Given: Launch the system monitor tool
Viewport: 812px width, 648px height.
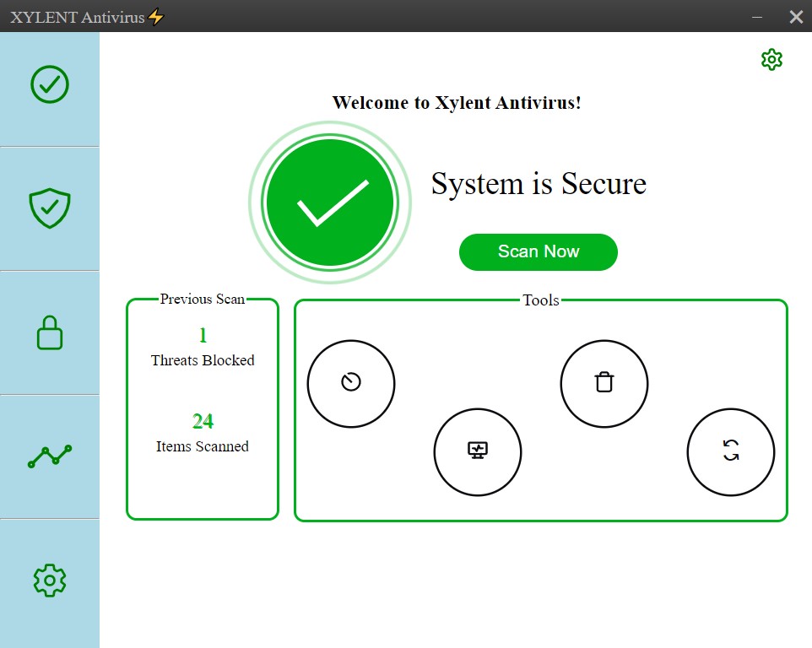Looking at the screenshot, I should coord(478,451).
